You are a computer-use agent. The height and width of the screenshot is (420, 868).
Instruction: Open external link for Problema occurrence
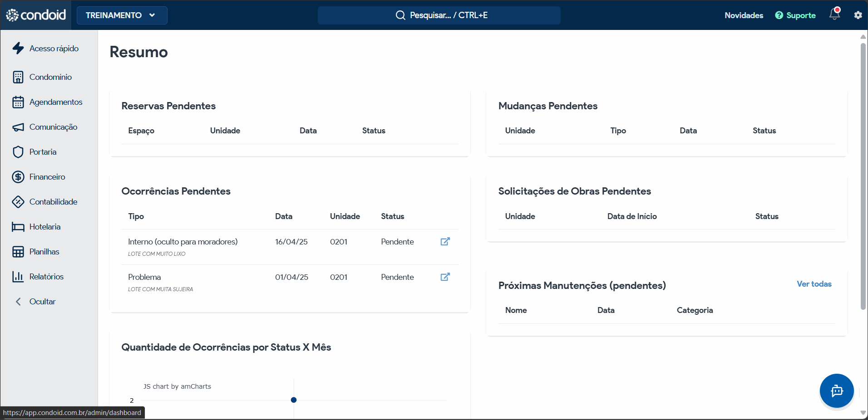pyautogui.click(x=445, y=277)
